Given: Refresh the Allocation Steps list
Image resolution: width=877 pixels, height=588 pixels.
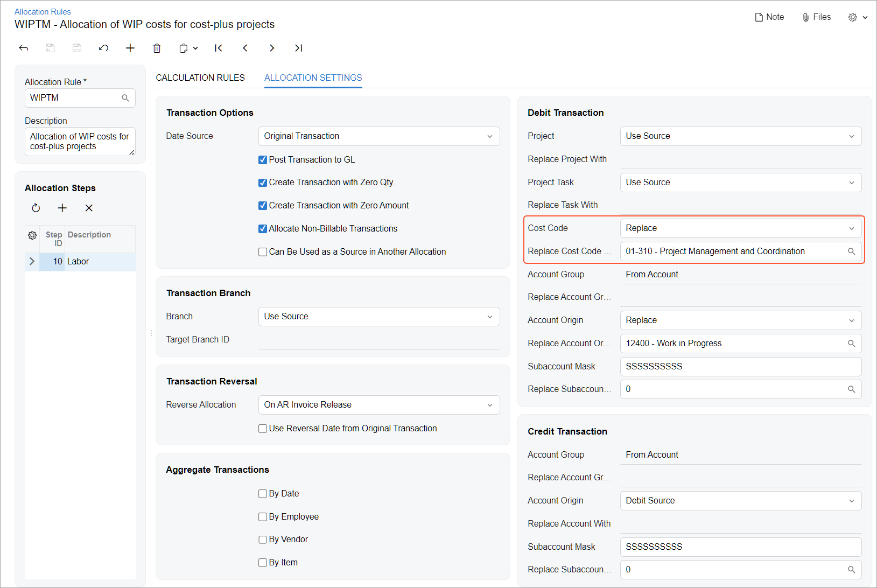Looking at the screenshot, I should tap(36, 208).
